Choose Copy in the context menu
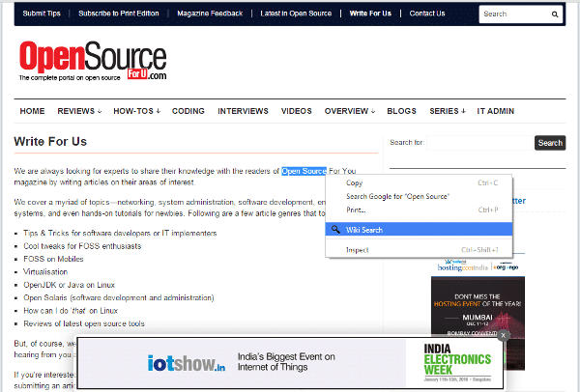580x392 pixels. click(x=355, y=182)
